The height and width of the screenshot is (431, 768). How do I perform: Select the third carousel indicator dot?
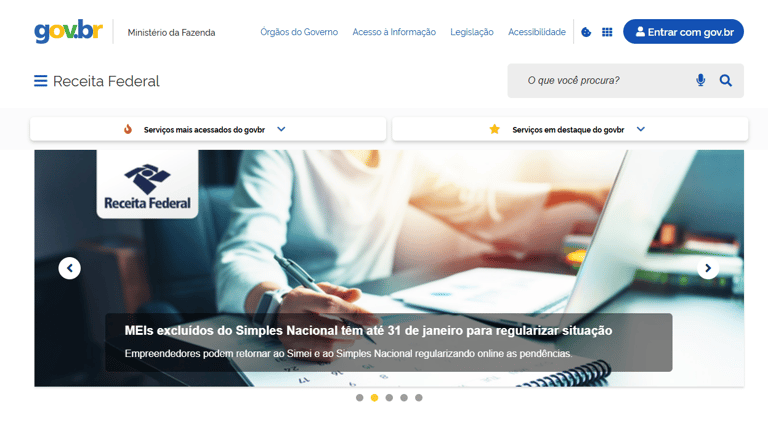(389, 398)
